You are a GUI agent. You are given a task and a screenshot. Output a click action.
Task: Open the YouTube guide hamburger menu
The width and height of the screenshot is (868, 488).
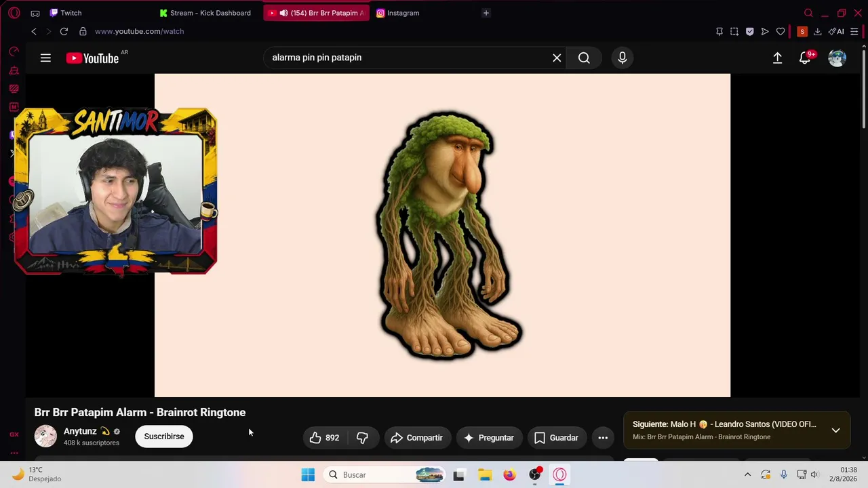[45, 58]
